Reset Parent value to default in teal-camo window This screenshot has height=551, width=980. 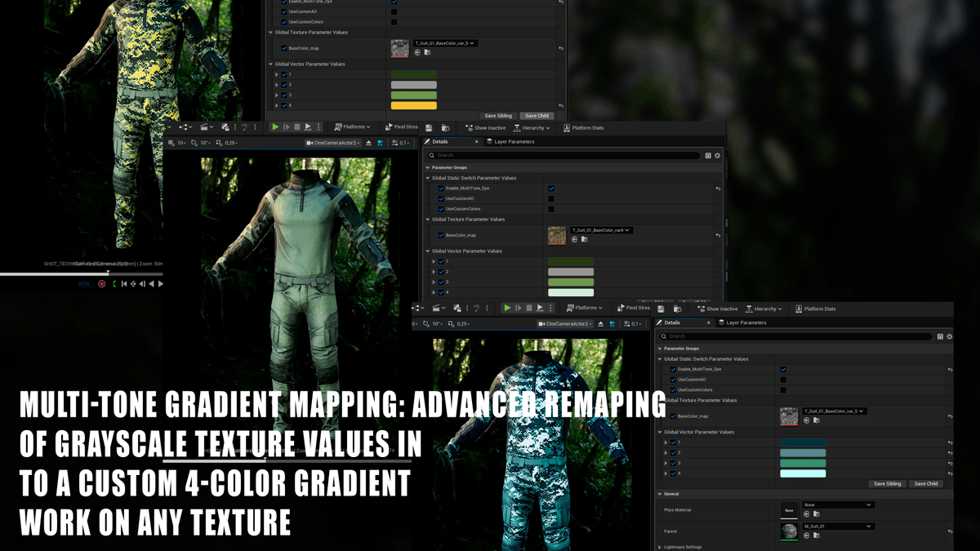[x=950, y=531]
